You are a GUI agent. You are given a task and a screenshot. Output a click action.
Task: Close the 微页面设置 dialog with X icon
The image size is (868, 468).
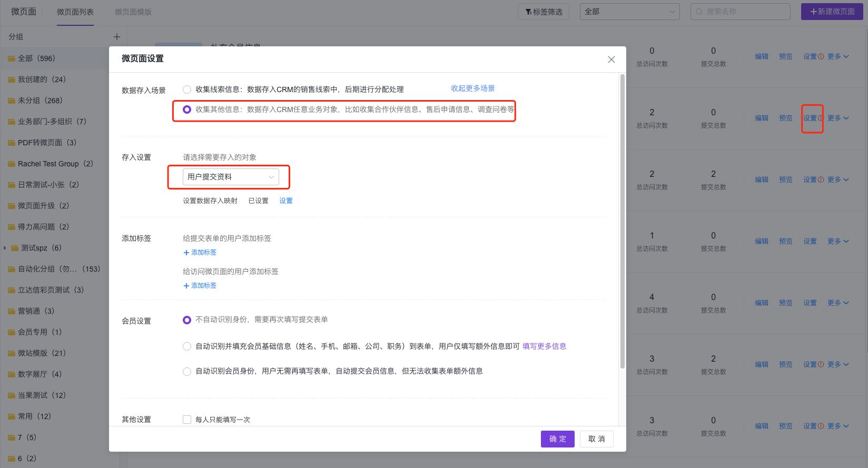(611, 59)
